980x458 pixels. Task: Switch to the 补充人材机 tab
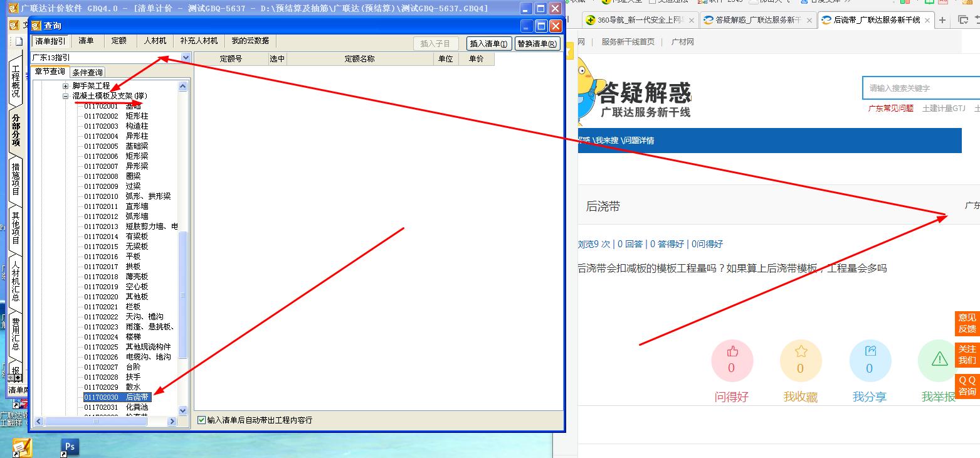coord(199,41)
